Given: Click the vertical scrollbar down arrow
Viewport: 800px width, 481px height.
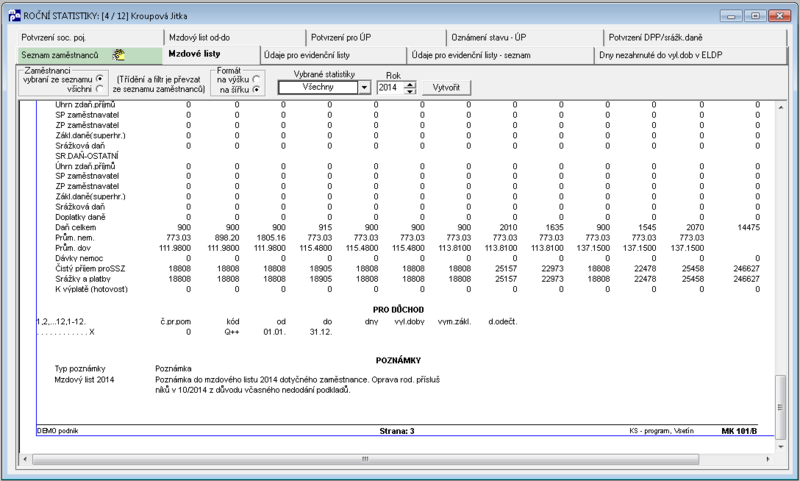Looking at the screenshot, I should click(x=781, y=447).
